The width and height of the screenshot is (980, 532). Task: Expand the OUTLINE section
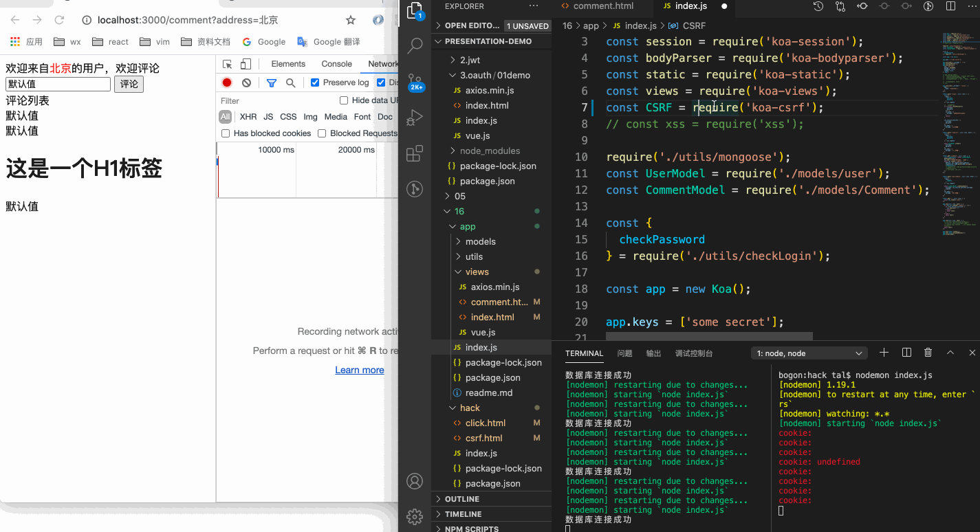click(x=491, y=499)
